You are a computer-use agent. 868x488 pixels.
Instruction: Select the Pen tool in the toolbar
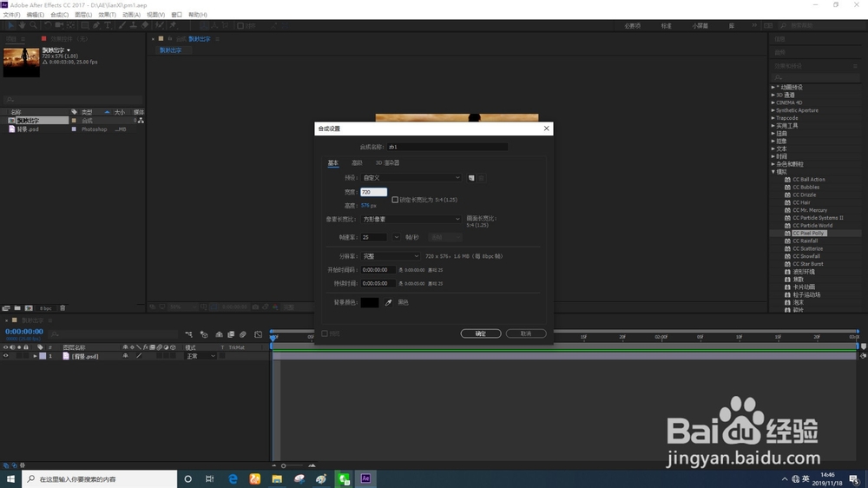(x=96, y=25)
